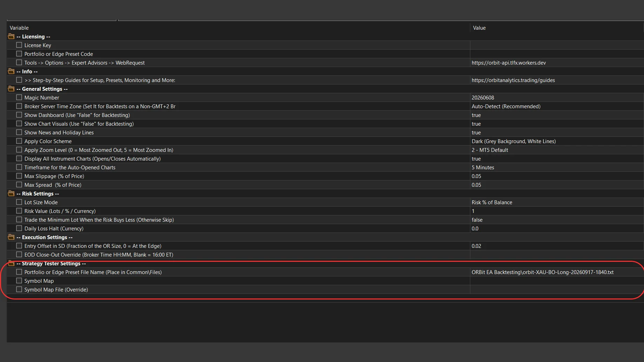
Task: Tick the Max Slippage checkbox
Action: tap(19, 176)
